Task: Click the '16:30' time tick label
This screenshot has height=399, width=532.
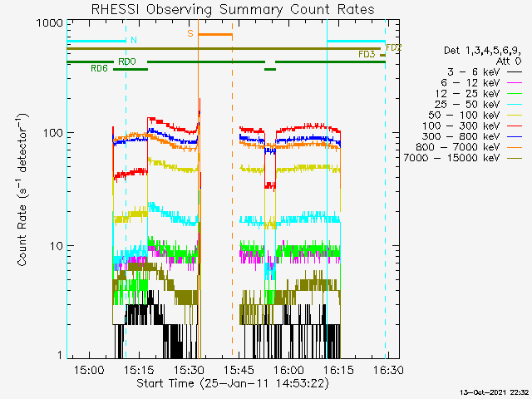Action: click(x=388, y=370)
